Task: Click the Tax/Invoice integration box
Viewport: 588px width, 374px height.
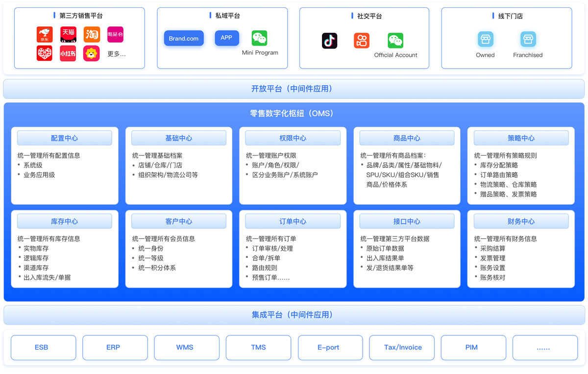Action: pos(402,348)
